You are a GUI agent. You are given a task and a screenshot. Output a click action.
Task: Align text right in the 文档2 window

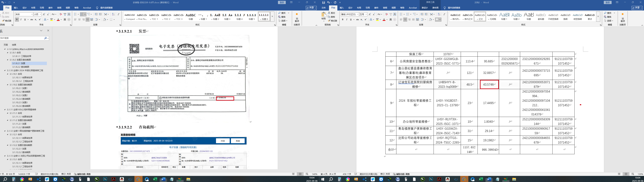[x=409, y=19]
